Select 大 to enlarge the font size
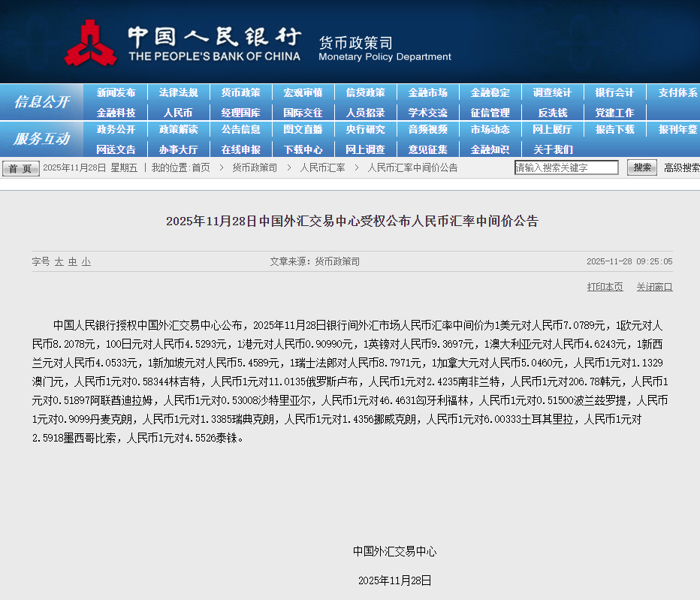 (x=58, y=261)
